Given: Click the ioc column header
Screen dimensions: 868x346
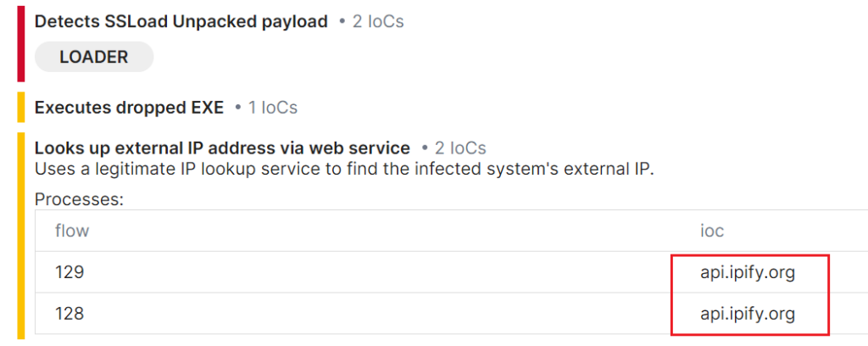Looking at the screenshot, I should 712,231.
